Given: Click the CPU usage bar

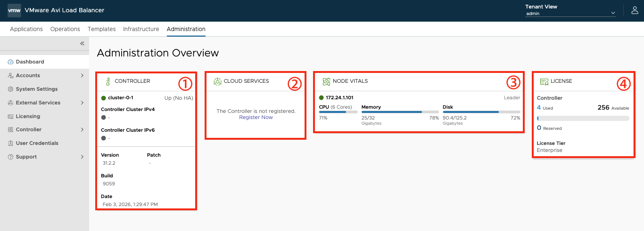Looking at the screenshot, I should tap(339, 112).
